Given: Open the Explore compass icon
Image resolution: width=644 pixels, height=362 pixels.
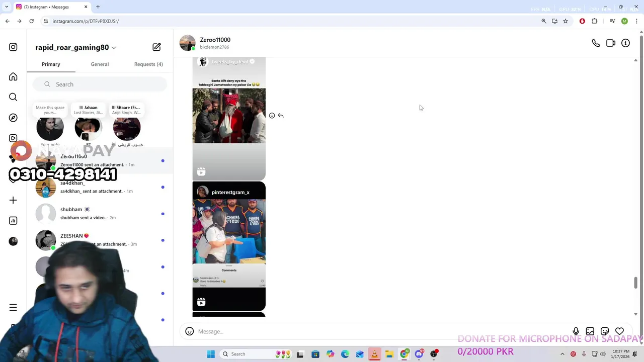Looking at the screenshot, I should 13,118.
